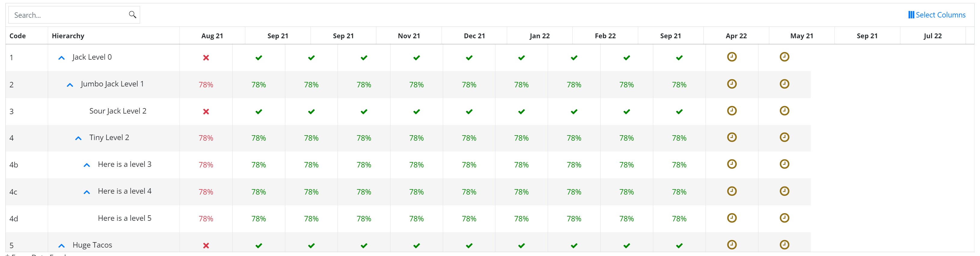Click the first clock icon in Here is a level 5 row

(732, 218)
